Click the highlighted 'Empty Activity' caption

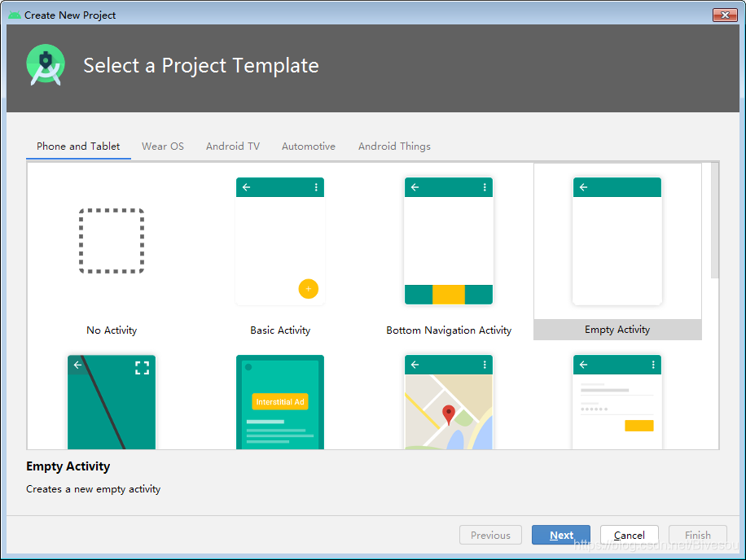coord(617,330)
